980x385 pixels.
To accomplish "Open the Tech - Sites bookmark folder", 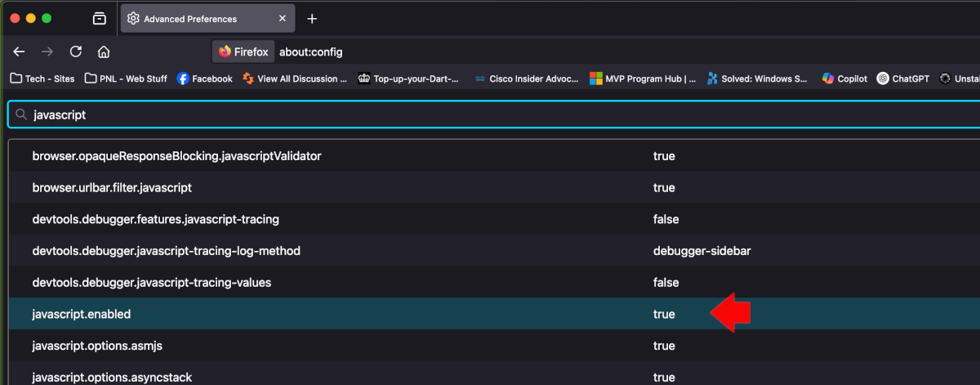I will click(42, 78).
